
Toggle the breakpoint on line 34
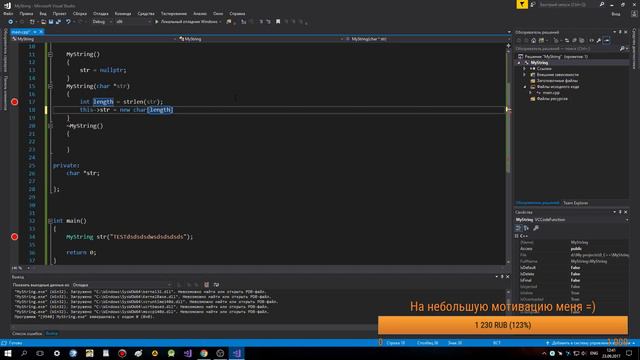[15, 237]
